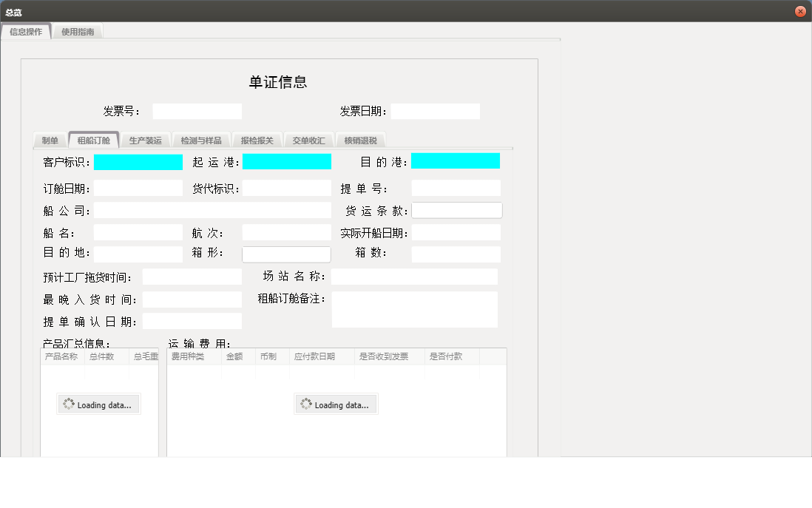Click the cyan 起运港 field
This screenshot has height=508, width=812.
(x=286, y=161)
